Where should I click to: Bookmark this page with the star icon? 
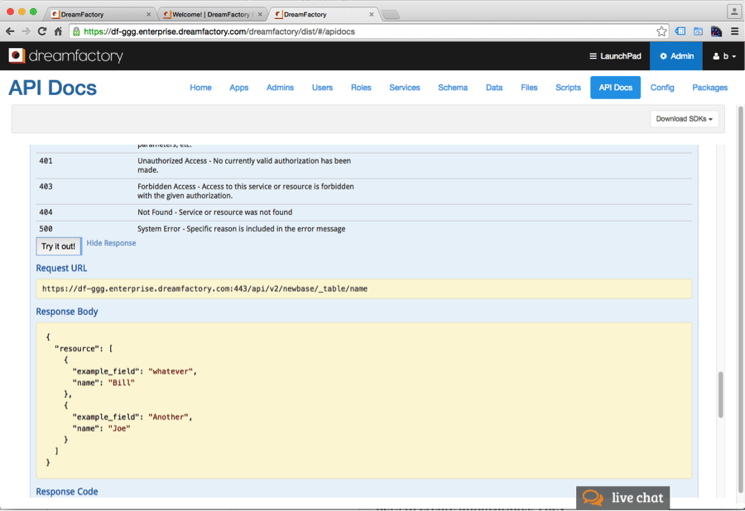(661, 31)
